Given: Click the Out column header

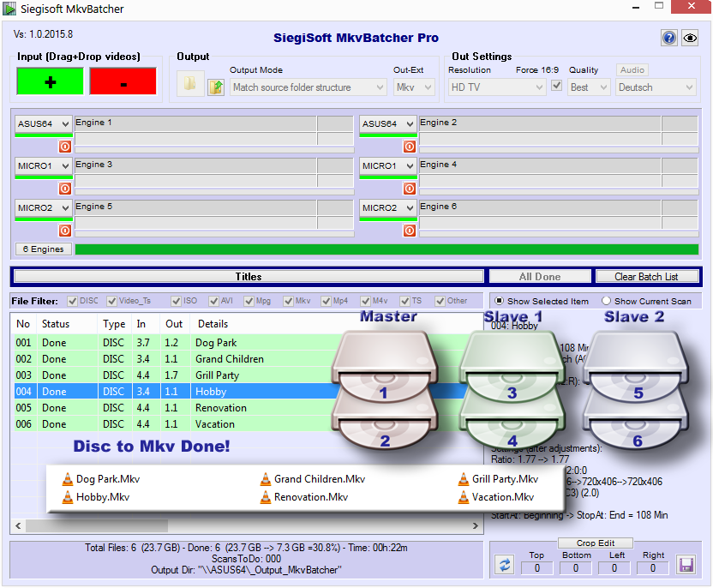Looking at the screenshot, I should point(174,324).
